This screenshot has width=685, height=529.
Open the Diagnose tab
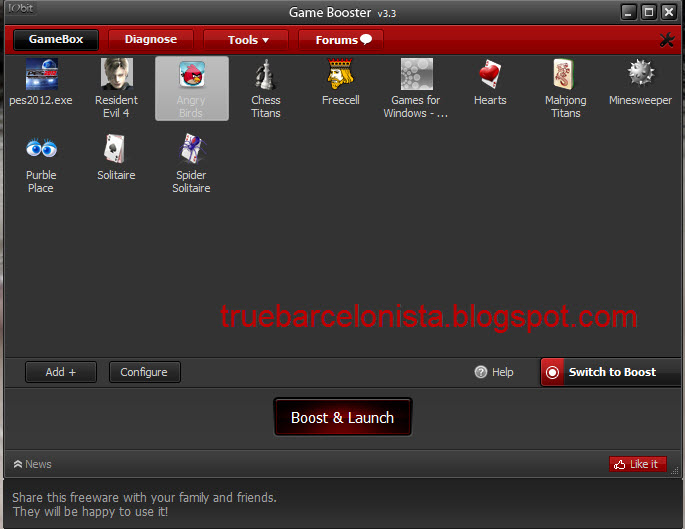point(151,39)
